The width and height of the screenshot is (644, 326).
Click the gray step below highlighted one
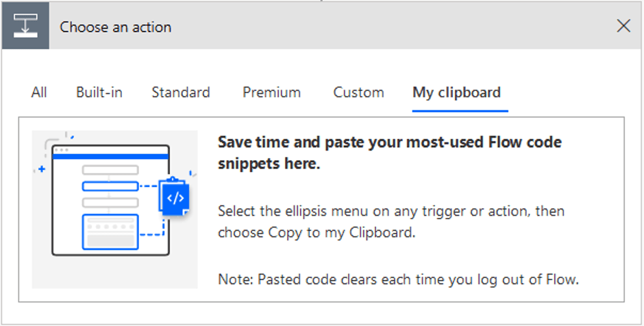click(110, 203)
